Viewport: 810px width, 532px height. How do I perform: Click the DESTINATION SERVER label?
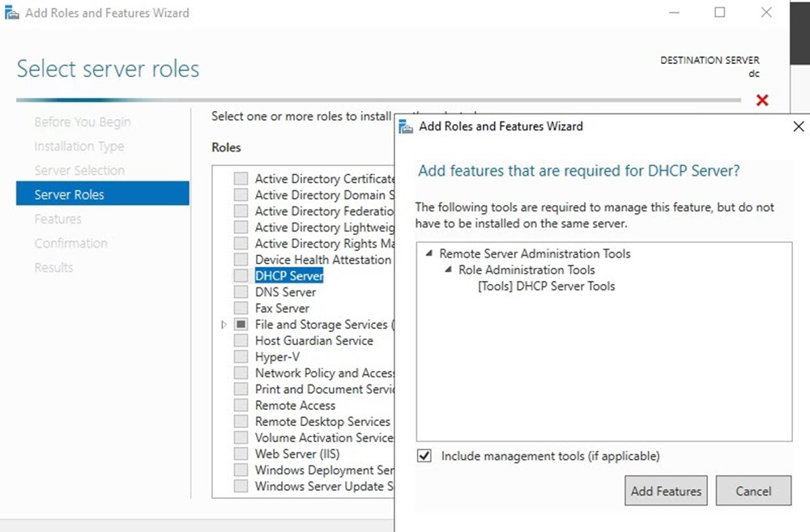point(710,60)
